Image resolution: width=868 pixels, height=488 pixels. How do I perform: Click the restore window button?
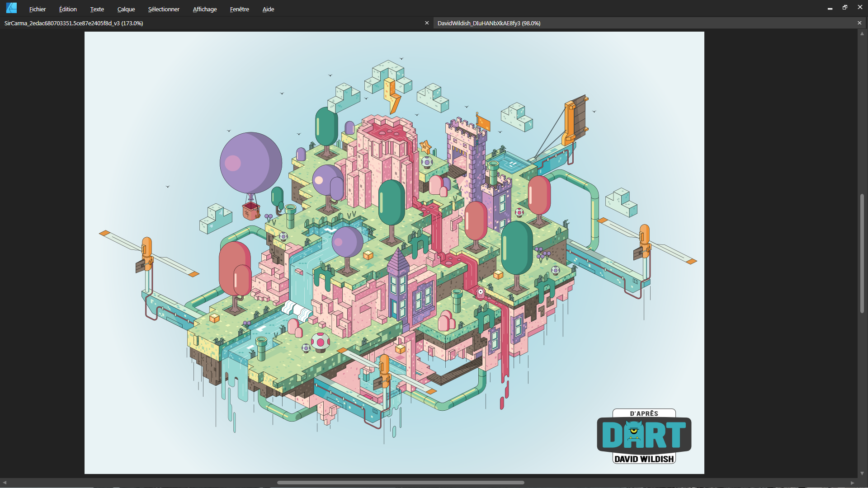point(844,7)
